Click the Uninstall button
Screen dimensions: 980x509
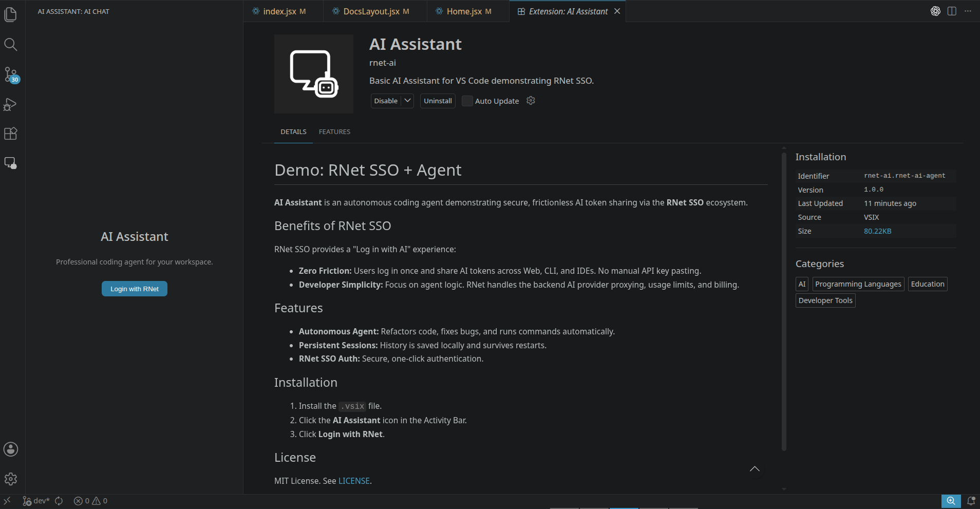coord(438,101)
